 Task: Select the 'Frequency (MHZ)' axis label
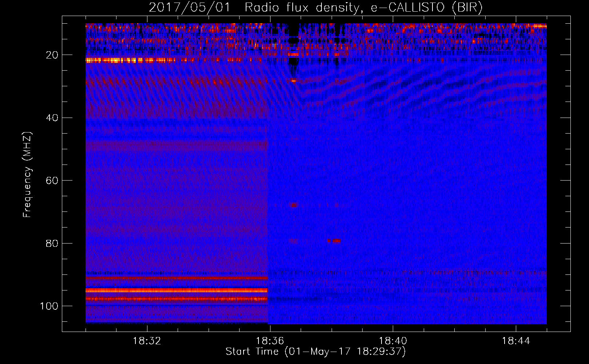[x=27, y=175]
